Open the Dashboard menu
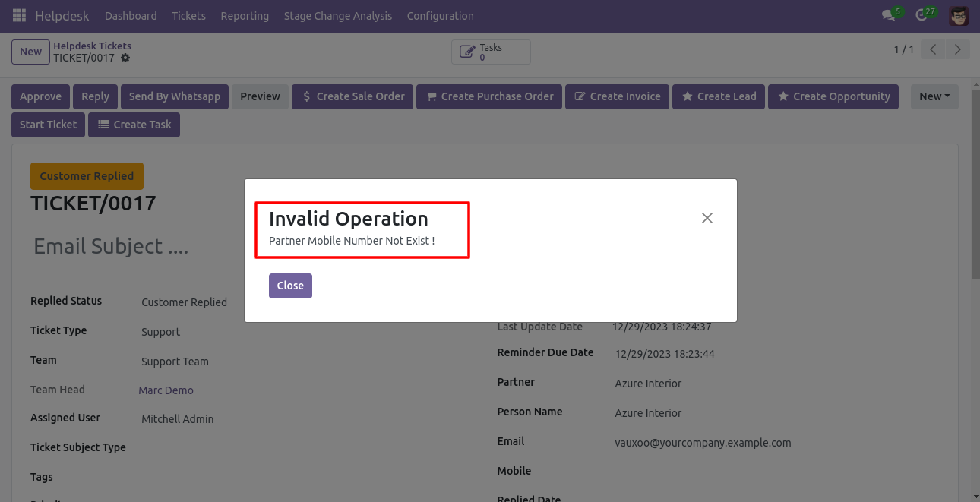The width and height of the screenshot is (980, 502). coord(131,15)
